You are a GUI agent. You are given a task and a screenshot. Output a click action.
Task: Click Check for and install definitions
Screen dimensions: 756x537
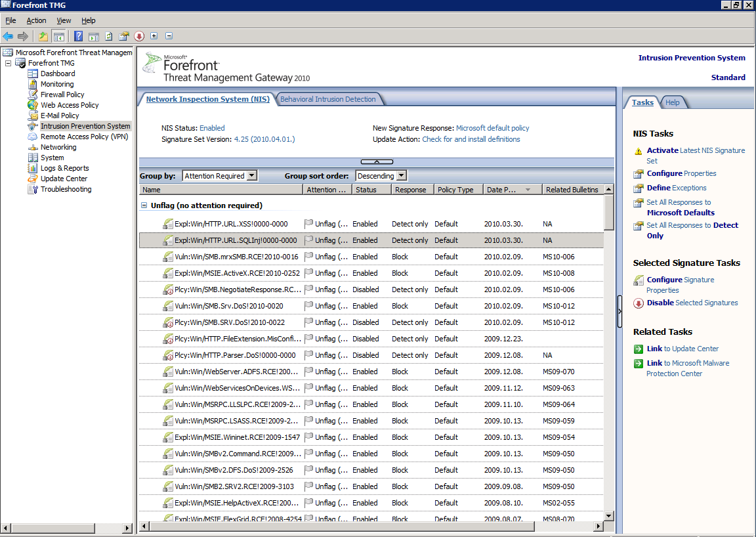[x=471, y=139]
